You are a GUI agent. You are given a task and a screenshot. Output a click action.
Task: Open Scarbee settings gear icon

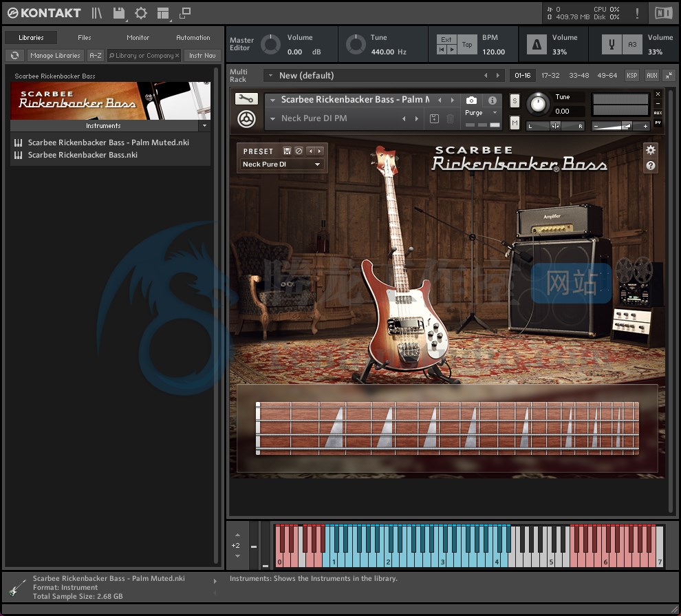(x=650, y=150)
